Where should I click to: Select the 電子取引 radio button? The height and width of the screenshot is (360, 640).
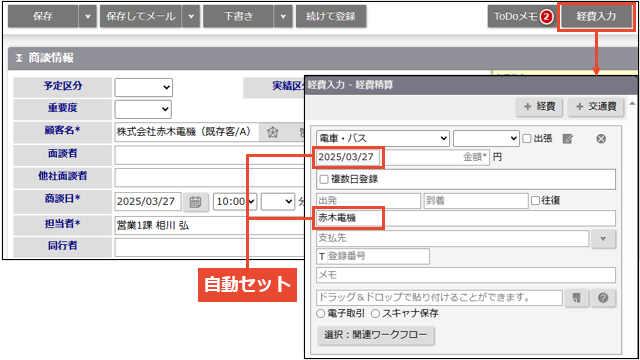[x=321, y=313]
